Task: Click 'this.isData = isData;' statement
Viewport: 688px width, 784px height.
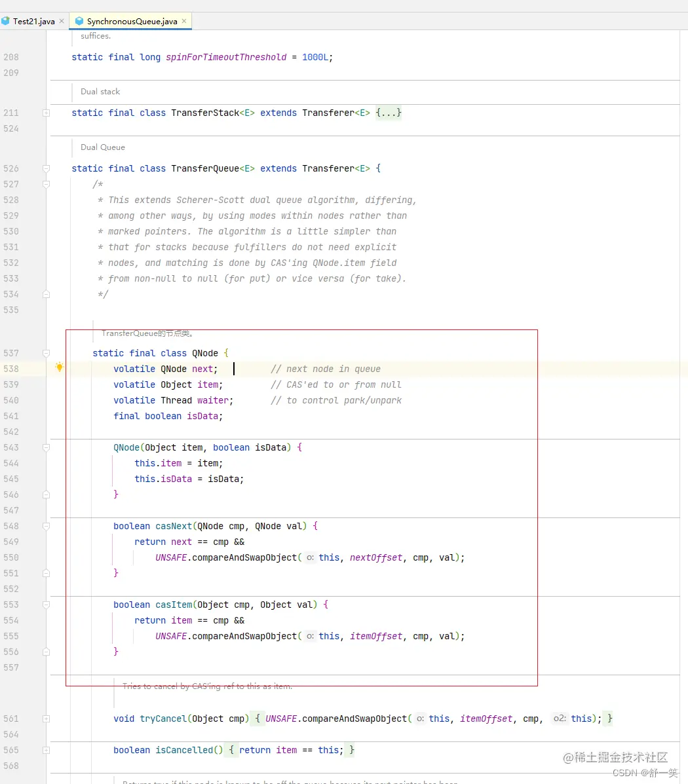Action: (x=189, y=479)
